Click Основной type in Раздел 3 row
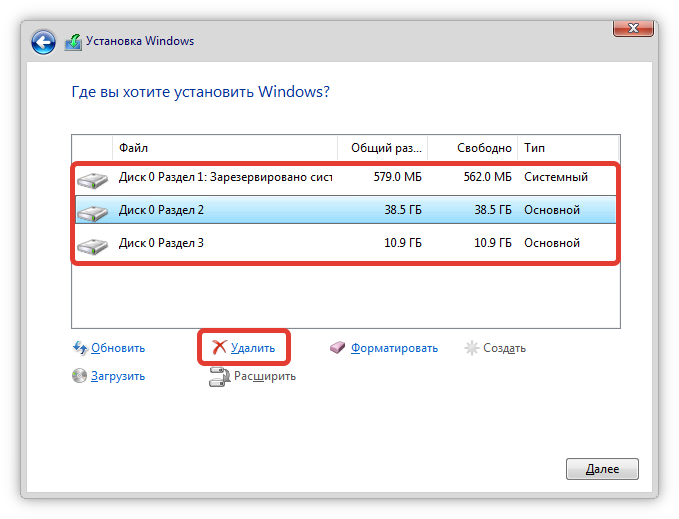The width and height of the screenshot is (679, 519). coord(552,243)
